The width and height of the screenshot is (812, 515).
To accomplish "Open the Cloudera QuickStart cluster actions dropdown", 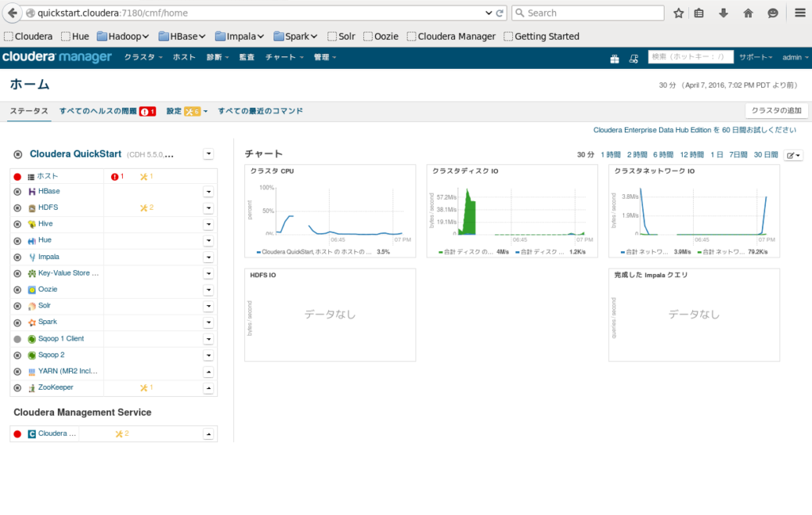I will (x=209, y=154).
